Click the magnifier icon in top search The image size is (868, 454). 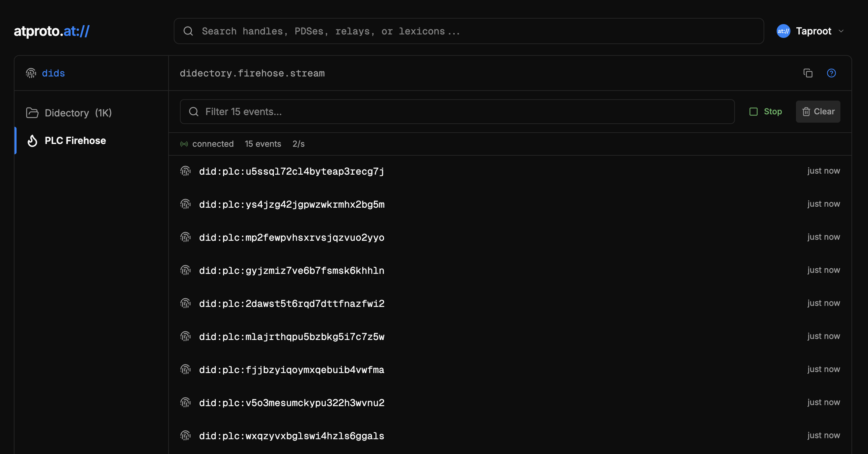click(188, 31)
